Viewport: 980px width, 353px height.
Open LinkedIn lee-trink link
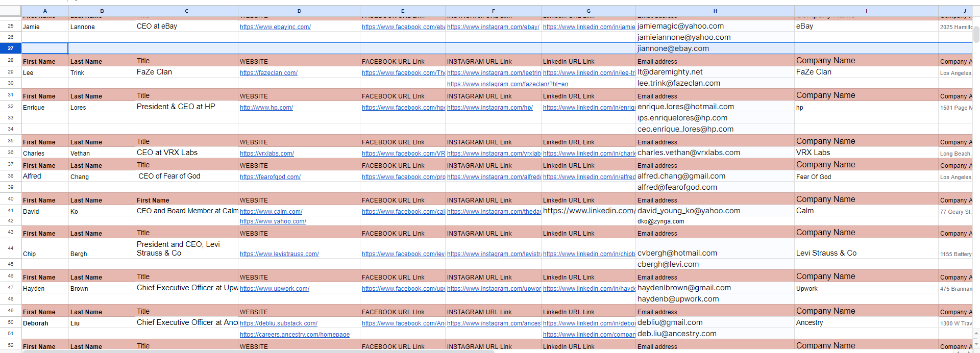pyautogui.click(x=589, y=73)
